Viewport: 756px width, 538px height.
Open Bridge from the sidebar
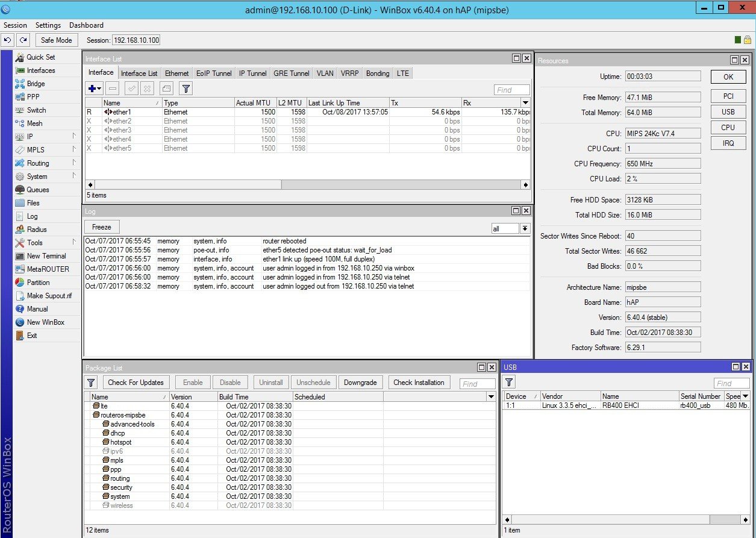36,84
